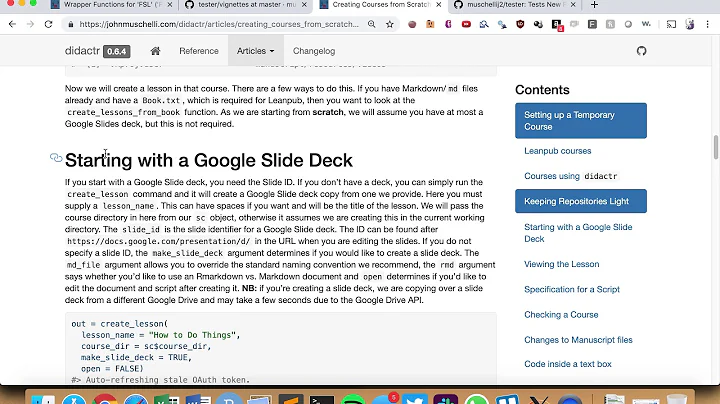This screenshot has height=404, width=720.
Task: Jump to Setting up a Temporary Course
Action: 581,121
